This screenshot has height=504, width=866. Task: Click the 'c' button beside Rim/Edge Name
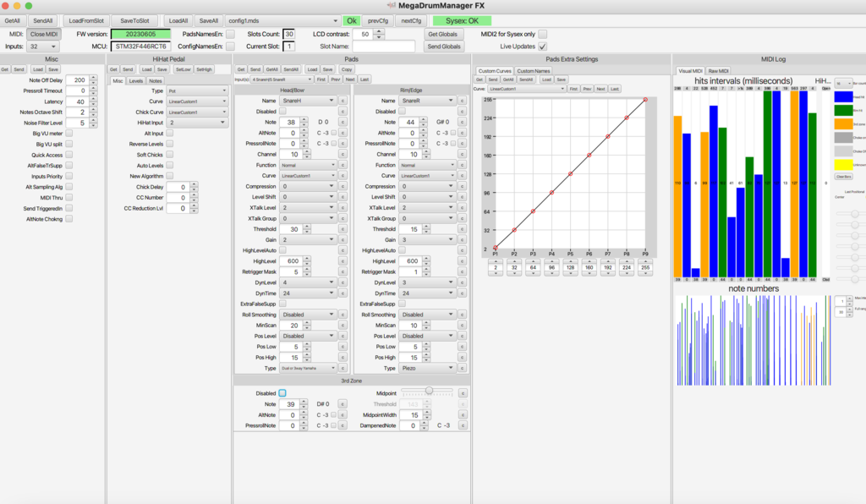point(462,101)
